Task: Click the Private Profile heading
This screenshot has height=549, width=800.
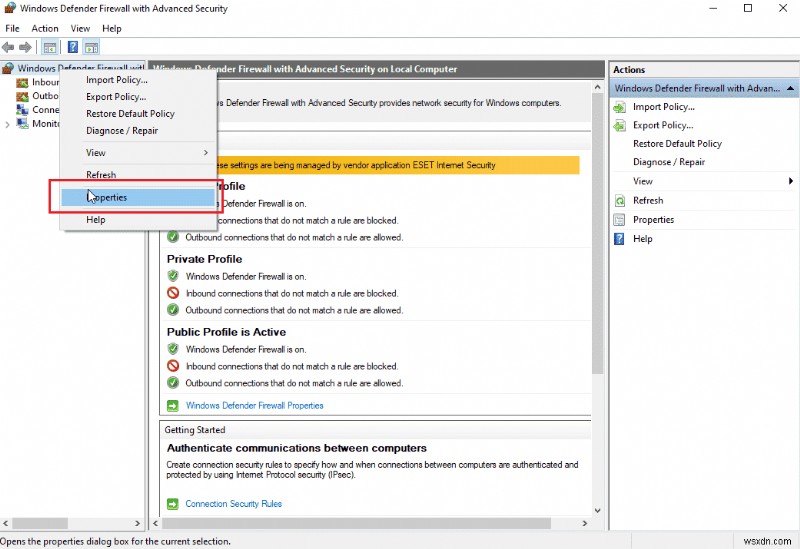Action: [x=205, y=259]
